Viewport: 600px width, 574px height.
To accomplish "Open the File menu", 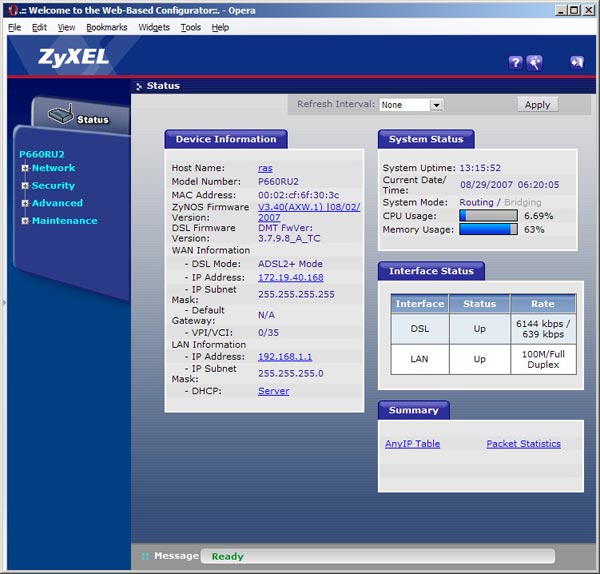I will click(15, 27).
